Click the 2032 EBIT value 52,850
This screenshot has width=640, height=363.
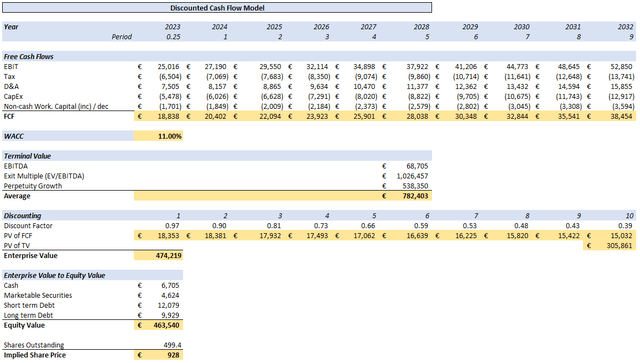pos(622,67)
